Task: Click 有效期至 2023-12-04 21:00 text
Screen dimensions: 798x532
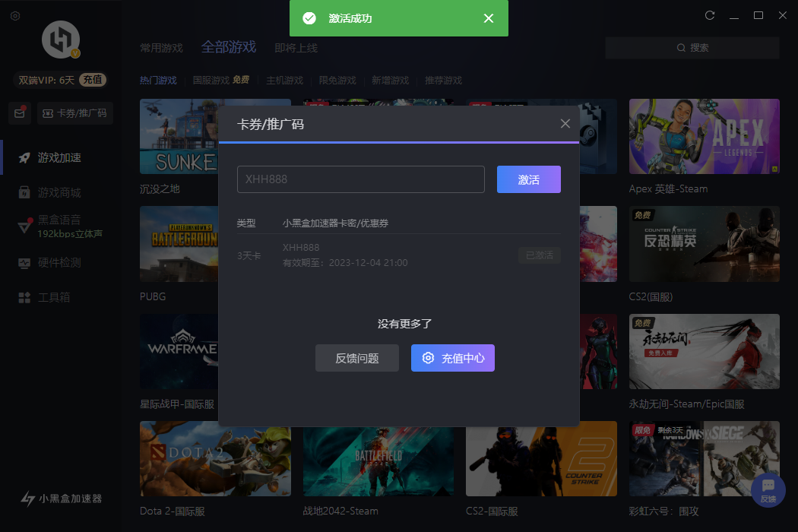Action: [x=345, y=263]
